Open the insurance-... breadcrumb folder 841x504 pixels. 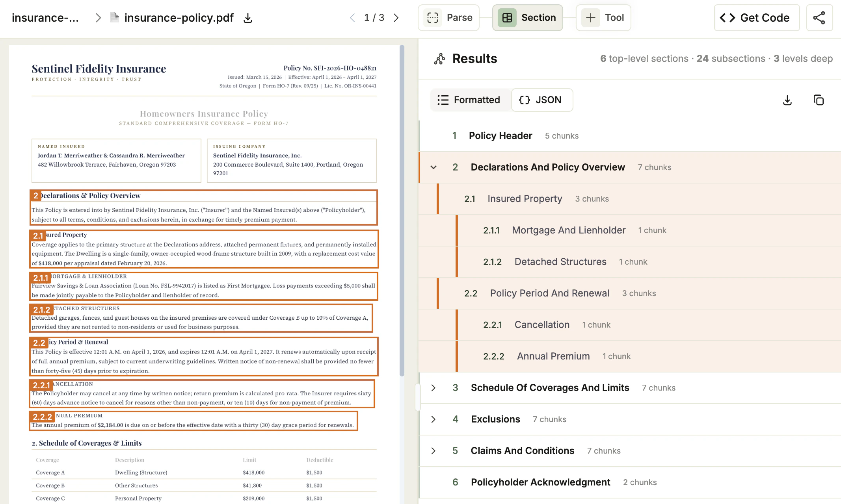coord(45,18)
